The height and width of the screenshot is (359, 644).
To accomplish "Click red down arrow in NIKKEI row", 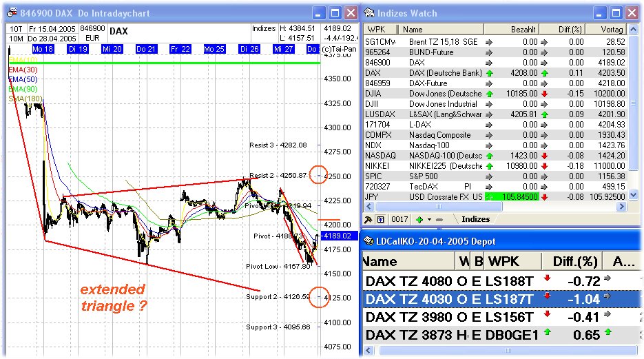I will tap(545, 166).
